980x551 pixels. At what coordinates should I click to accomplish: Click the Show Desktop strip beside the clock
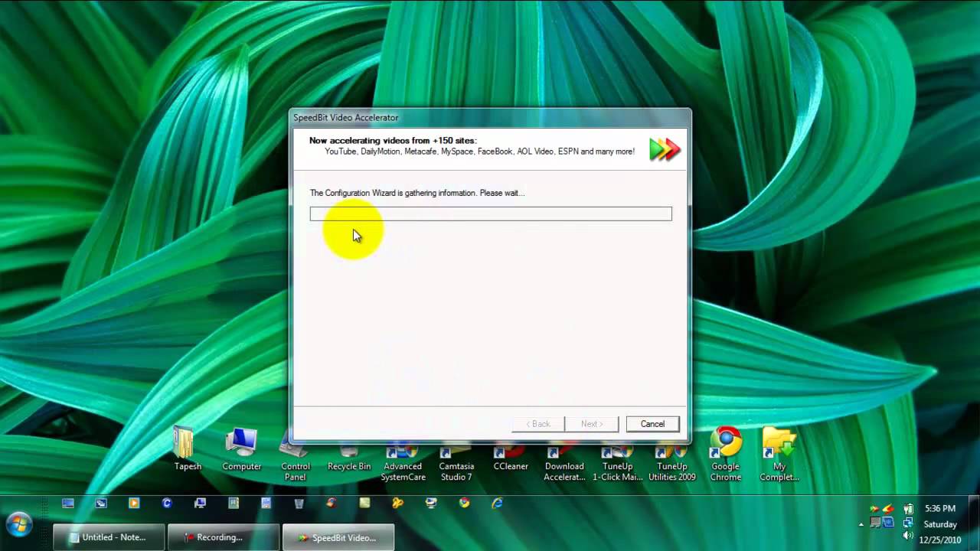coord(974,524)
